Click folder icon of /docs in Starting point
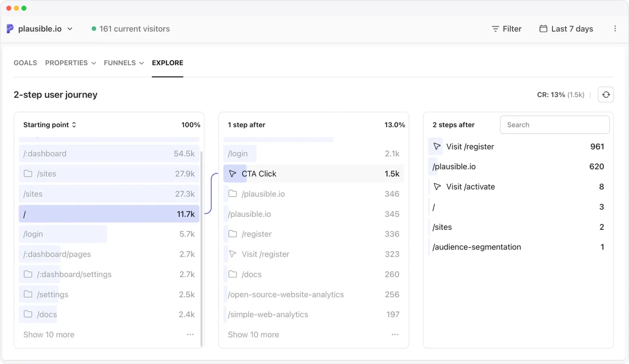 tap(28, 314)
